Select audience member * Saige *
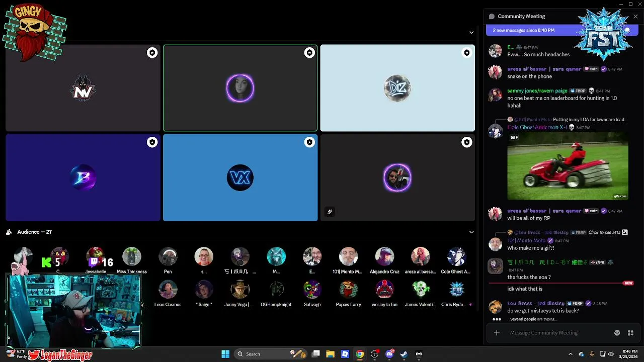The height and width of the screenshot is (362, 644). 204,293
